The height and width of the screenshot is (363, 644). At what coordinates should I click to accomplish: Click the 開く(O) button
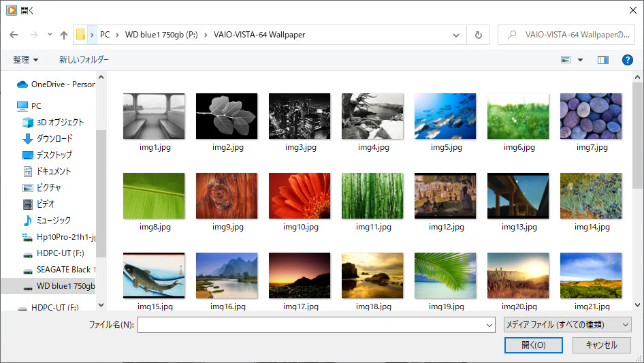533,345
